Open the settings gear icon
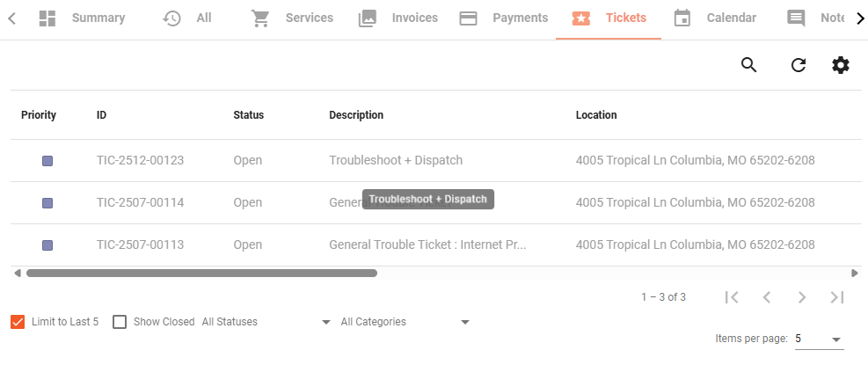 (x=841, y=65)
